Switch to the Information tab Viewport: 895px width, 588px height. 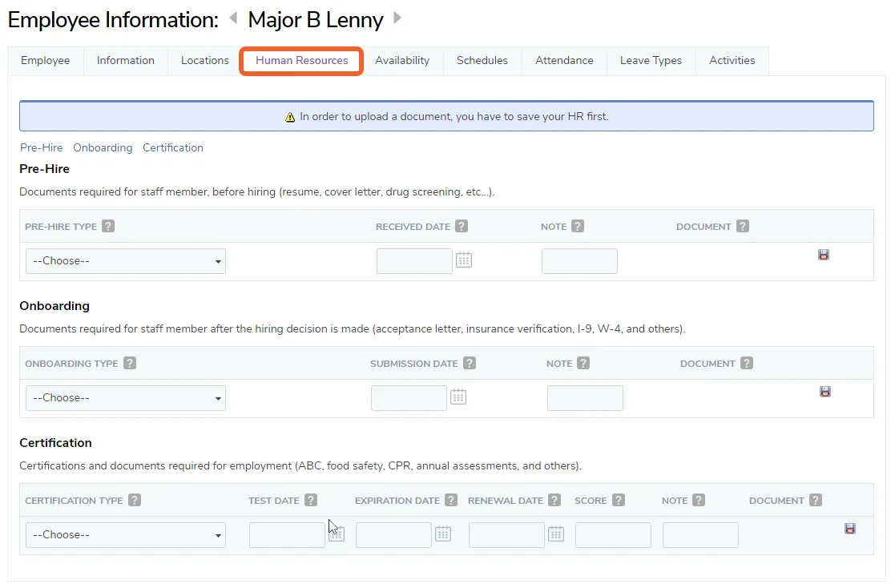click(126, 61)
